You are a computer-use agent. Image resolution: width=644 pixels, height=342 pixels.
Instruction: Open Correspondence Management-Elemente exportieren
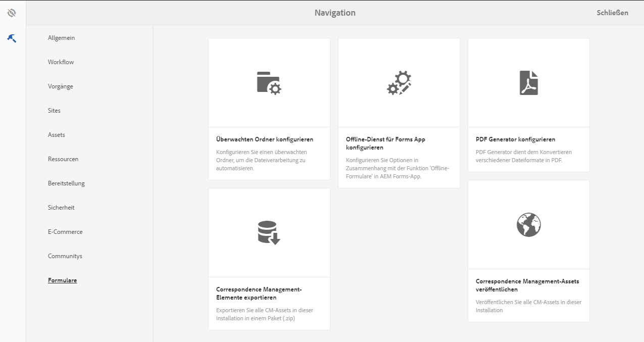259,294
